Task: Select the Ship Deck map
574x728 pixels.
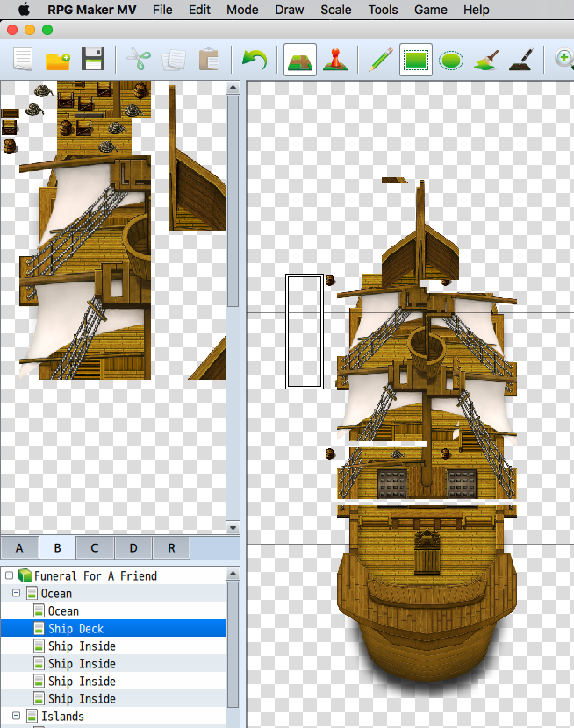Action: click(113, 628)
